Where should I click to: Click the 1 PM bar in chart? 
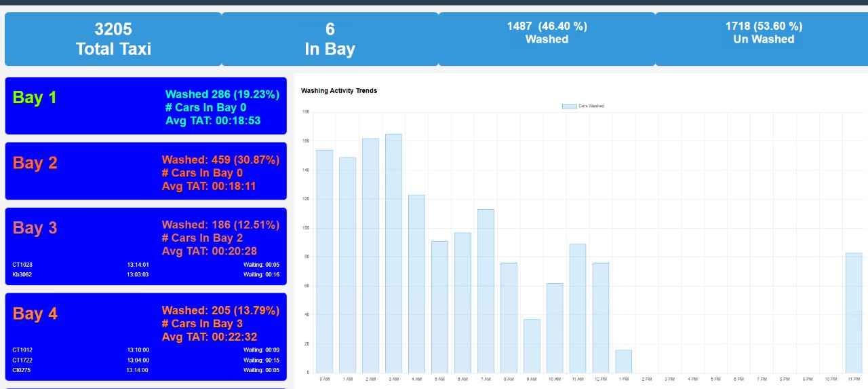point(623,361)
